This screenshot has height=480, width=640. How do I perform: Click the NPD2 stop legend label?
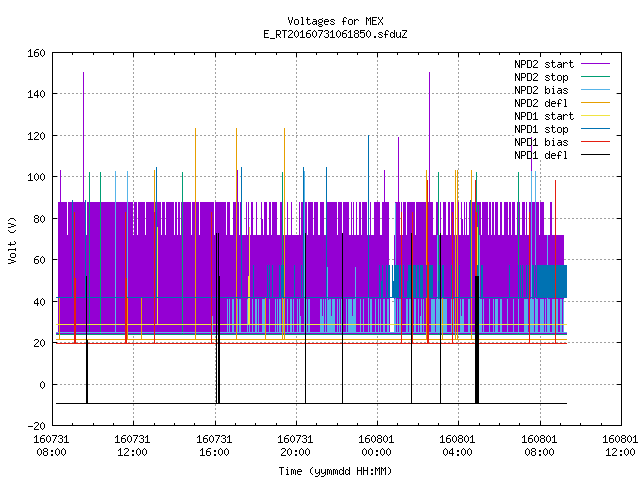point(541,77)
